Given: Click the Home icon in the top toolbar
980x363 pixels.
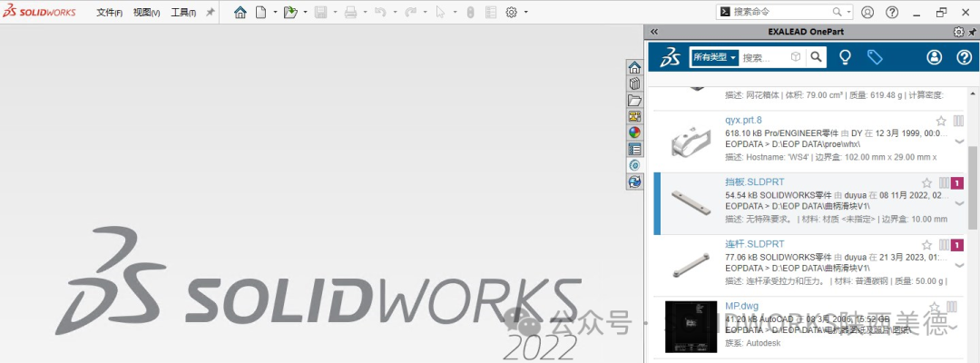Looking at the screenshot, I should point(240,12).
